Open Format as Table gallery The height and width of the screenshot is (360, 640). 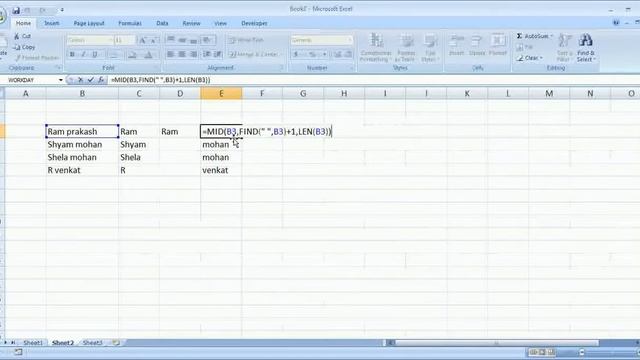click(x=406, y=47)
